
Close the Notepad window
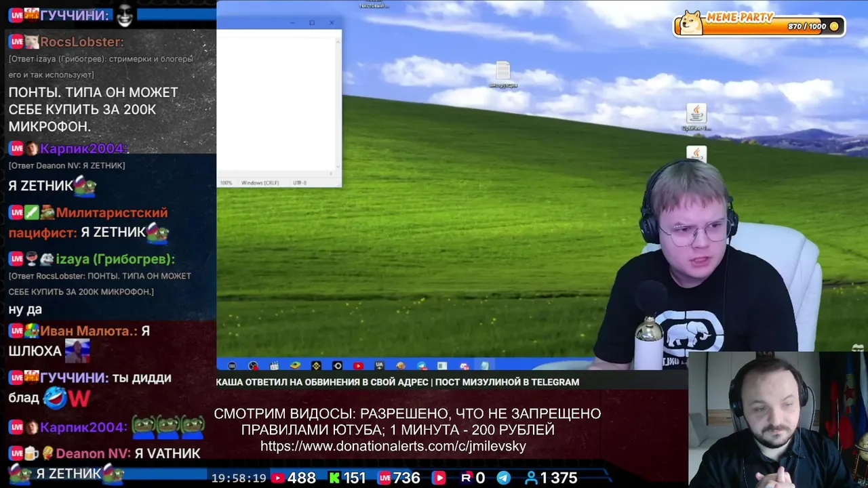point(332,22)
